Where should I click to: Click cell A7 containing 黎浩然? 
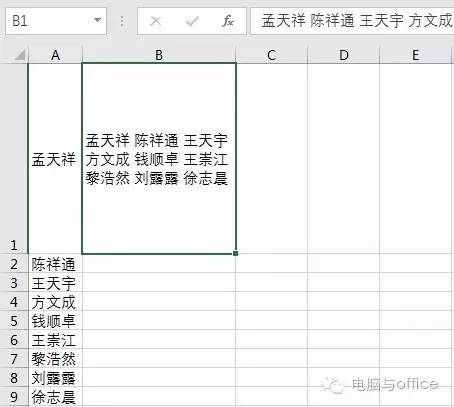[x=55, y=359]
